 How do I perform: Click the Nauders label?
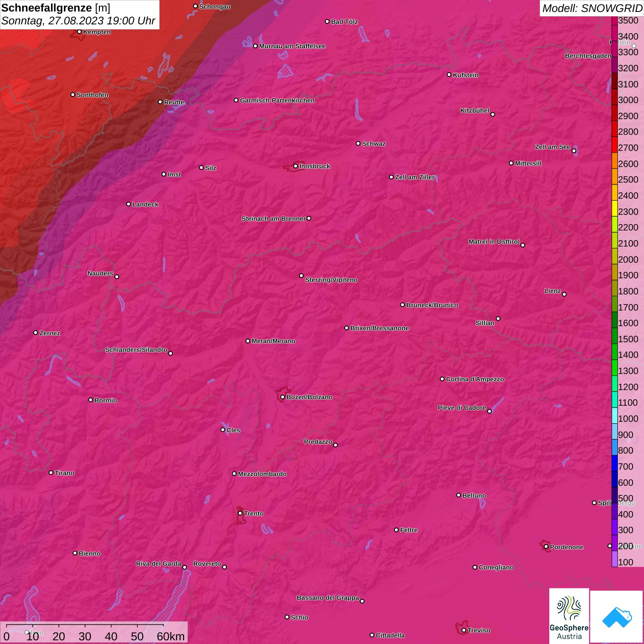coord(100,273)
